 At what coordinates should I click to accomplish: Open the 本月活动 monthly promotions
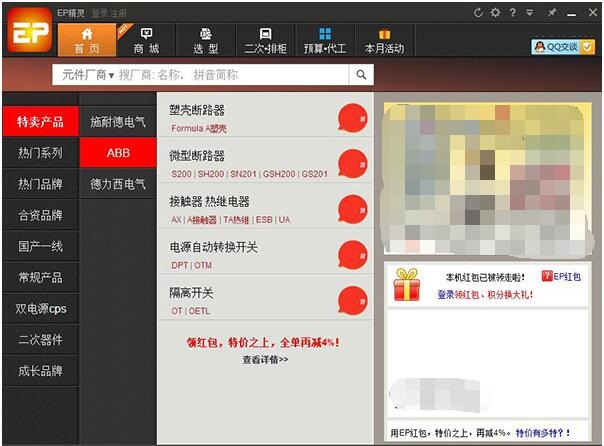coord(384,40)
